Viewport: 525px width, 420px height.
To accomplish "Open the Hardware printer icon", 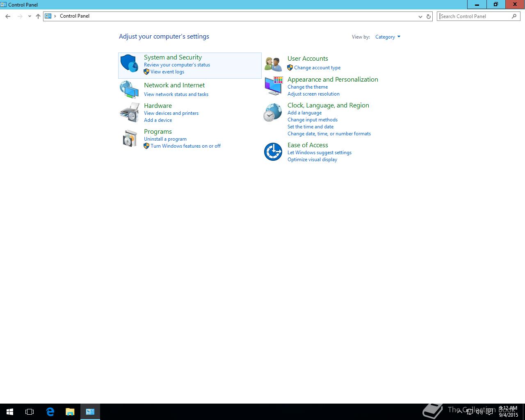I will [x=129, y=112].
